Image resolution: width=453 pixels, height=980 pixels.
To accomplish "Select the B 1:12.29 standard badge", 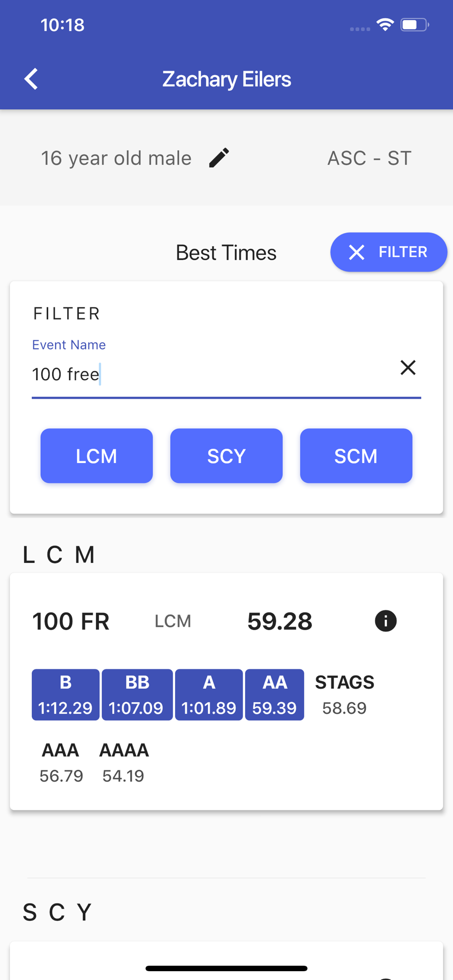I will point(66,695).
